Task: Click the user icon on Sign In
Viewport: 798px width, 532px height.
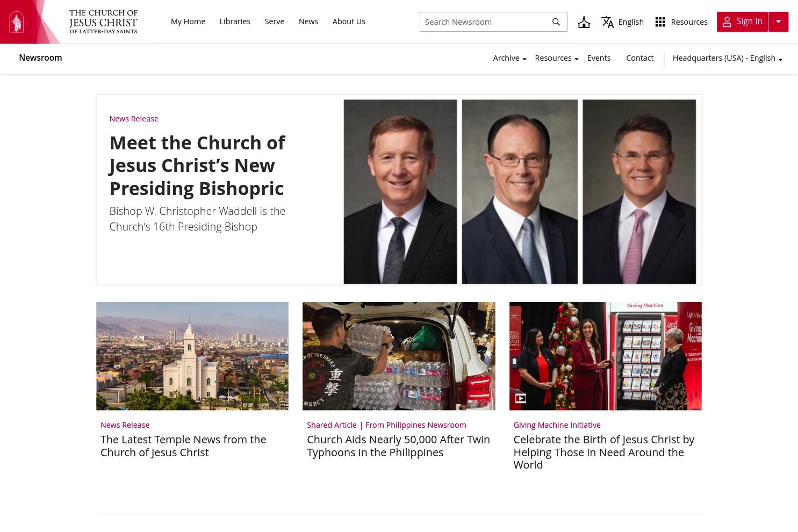Action: coord(727,22)
